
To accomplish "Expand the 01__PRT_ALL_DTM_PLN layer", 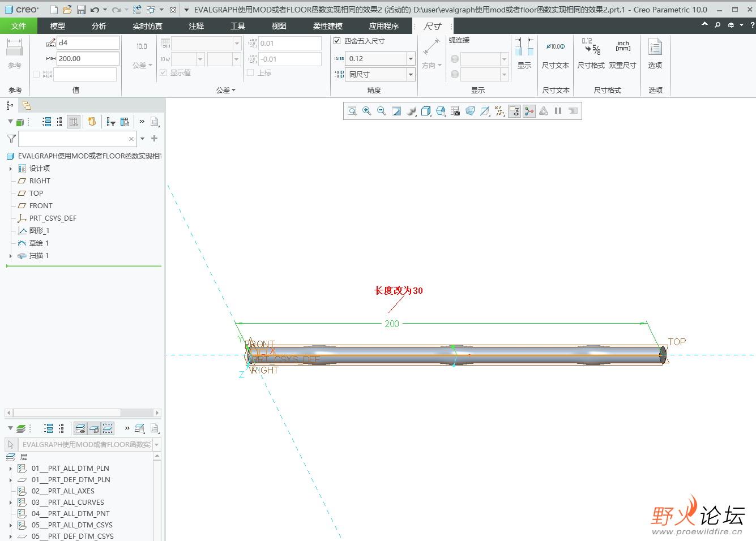I will click(x=10, y=469).
